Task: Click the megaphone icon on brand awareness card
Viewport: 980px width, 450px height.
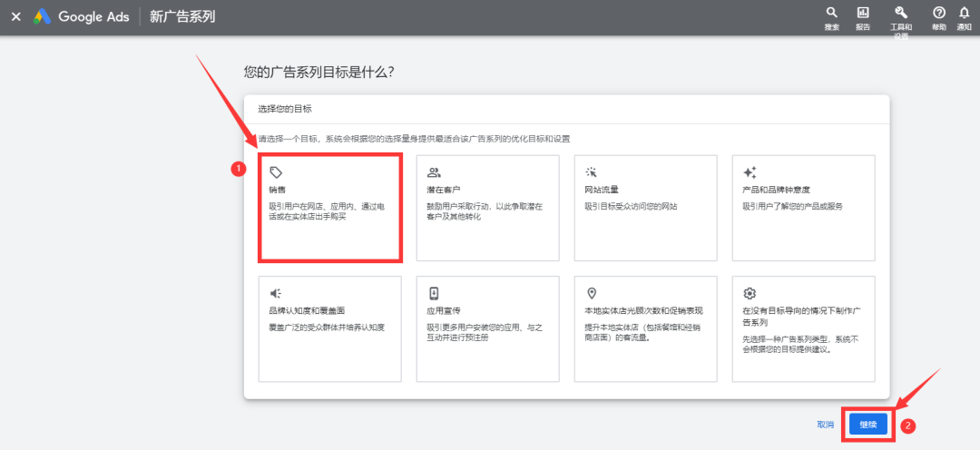Action: [276, 293]
